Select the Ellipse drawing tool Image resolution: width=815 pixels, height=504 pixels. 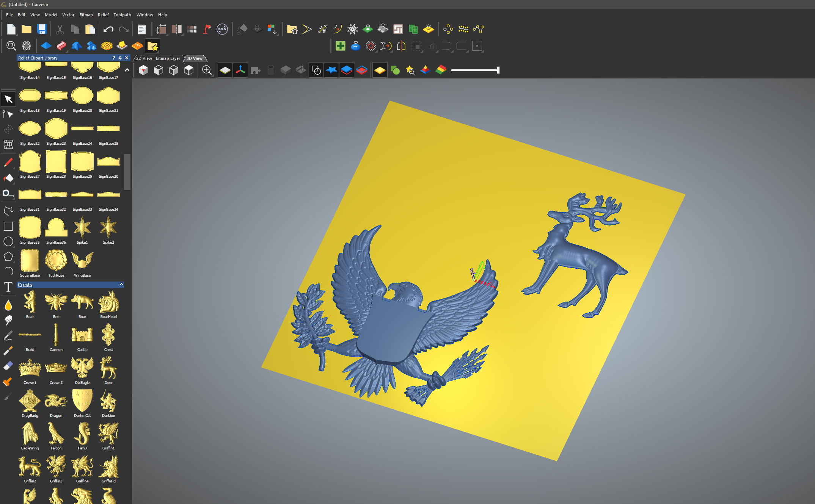click(x=8, y=241)
